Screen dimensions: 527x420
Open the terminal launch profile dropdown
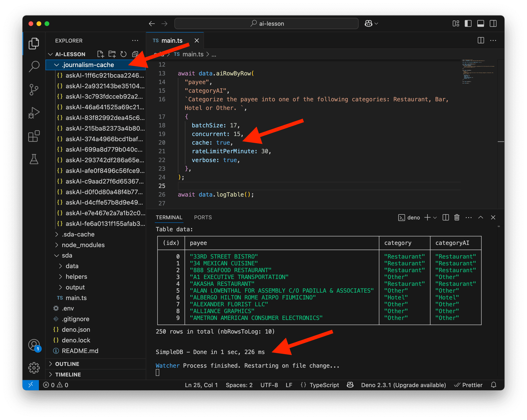[x=435, y=217]
